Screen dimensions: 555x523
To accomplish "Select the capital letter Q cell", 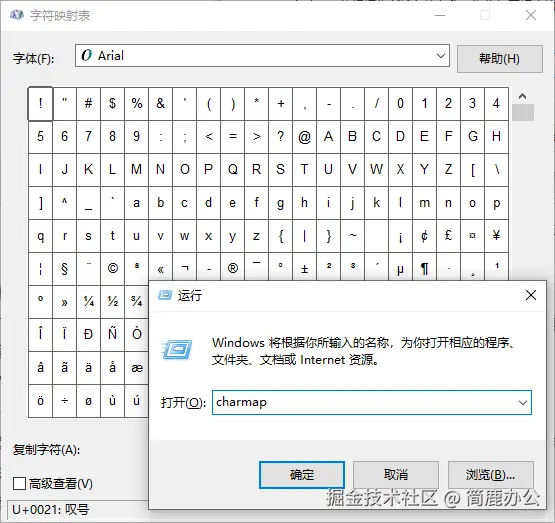I will tap(233, 169).
